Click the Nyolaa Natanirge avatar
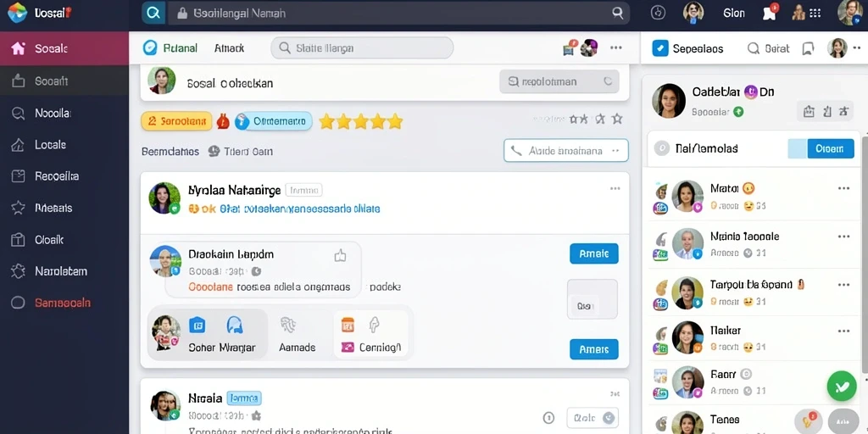Viewport: 868px width, 434px height. [x=164, y=198]
